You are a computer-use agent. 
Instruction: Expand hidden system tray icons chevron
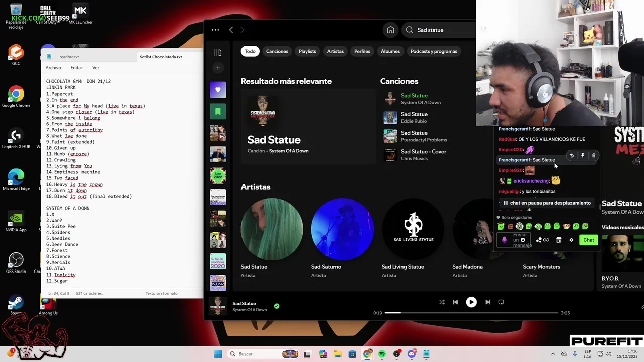click(x=553, y=354)
